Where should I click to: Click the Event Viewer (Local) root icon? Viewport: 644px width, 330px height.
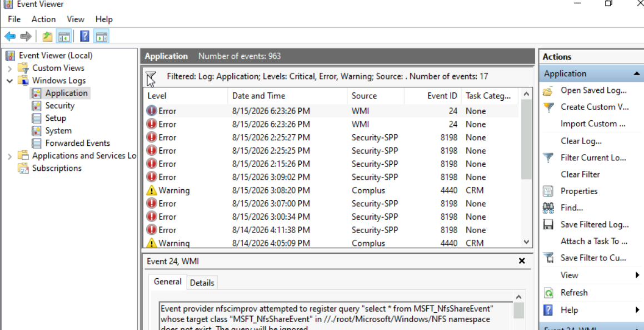click(11, 56)
